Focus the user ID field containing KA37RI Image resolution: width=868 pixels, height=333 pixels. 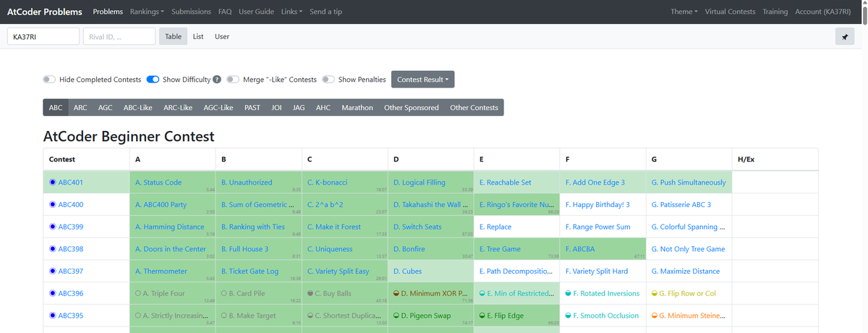coord(43,36)
